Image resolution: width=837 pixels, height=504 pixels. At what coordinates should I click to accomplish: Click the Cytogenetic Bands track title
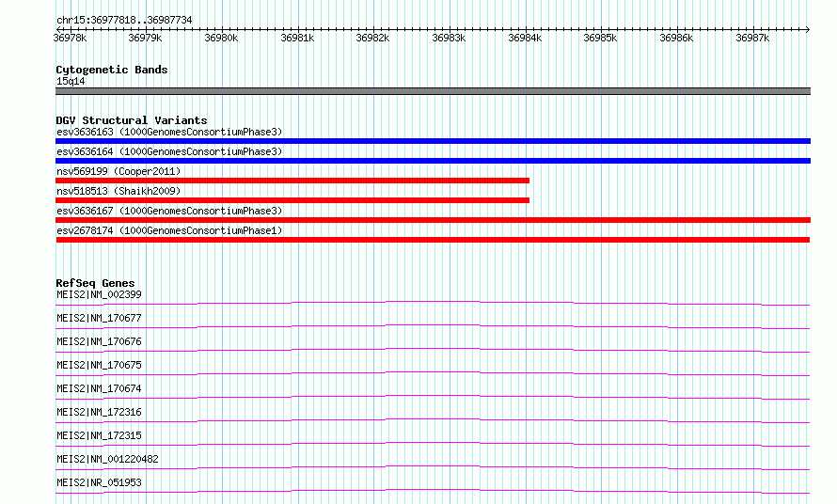pos(112,70)
